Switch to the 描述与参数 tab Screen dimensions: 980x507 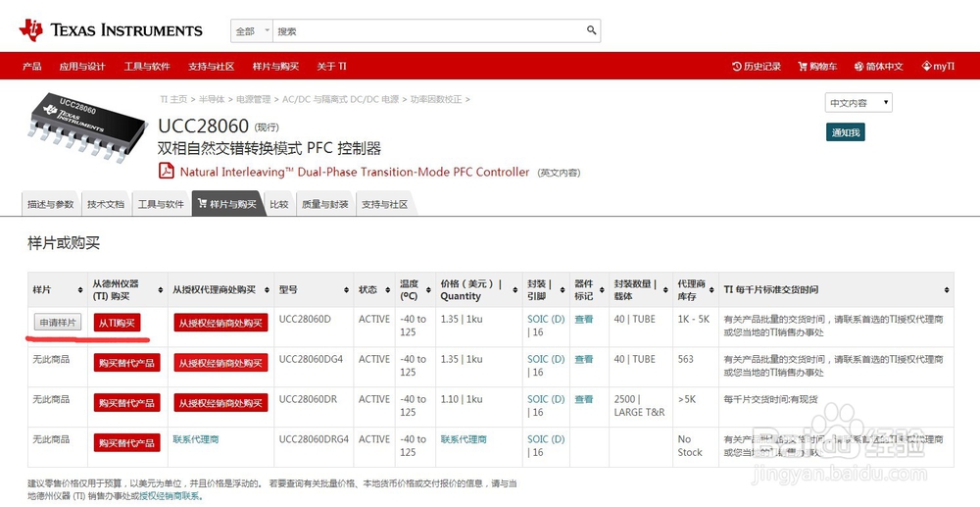point(51,204)
